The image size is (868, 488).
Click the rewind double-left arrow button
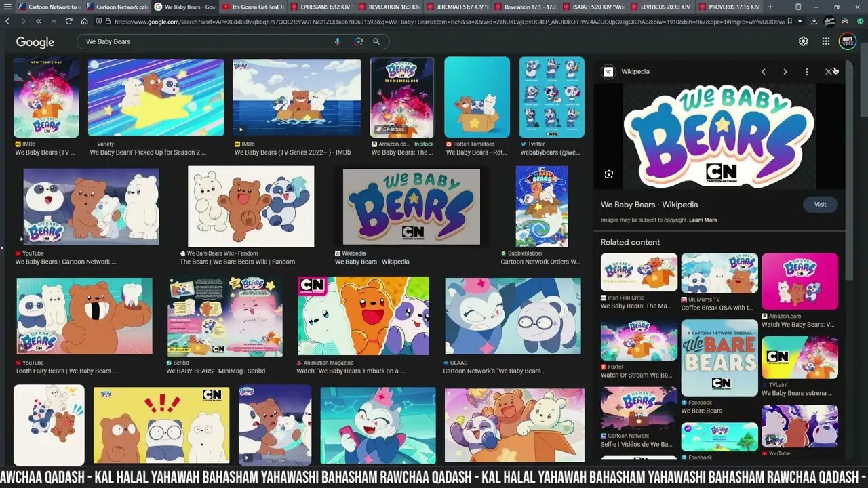coord(39,21)
